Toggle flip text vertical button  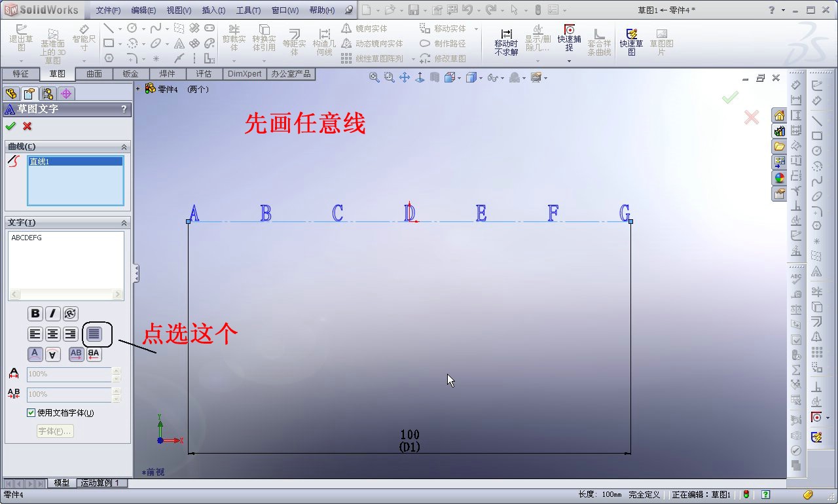click(x=35, y=355)
